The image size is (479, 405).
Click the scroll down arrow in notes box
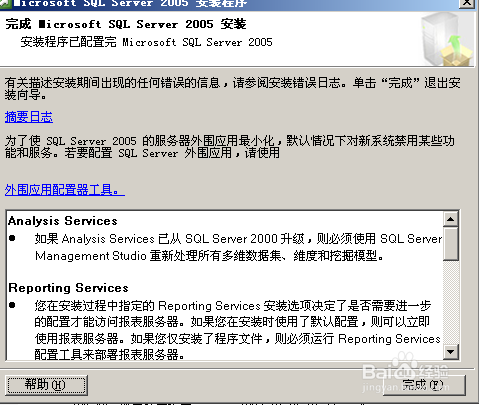tap(451, 351)
